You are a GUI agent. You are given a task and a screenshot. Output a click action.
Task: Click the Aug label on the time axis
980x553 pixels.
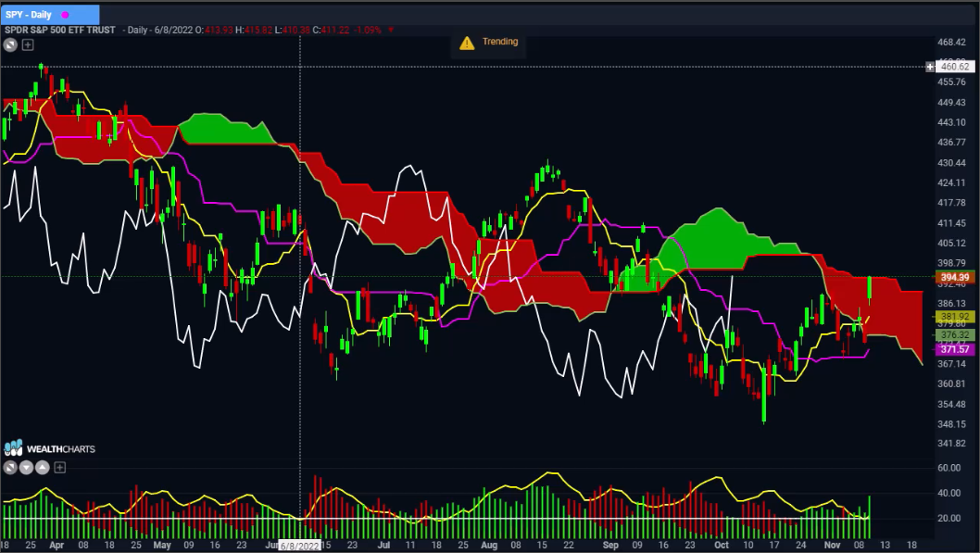tap(489, 546)
